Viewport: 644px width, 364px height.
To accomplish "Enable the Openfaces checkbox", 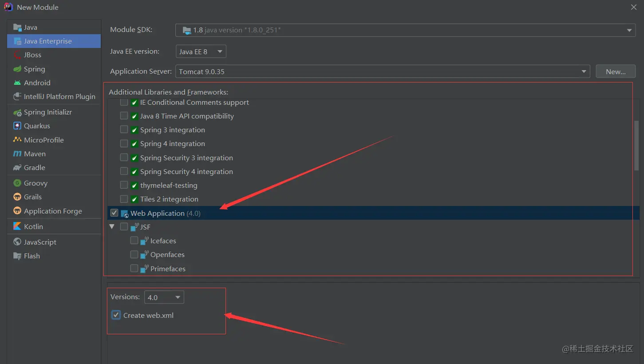I will click(x=134, y=254).
